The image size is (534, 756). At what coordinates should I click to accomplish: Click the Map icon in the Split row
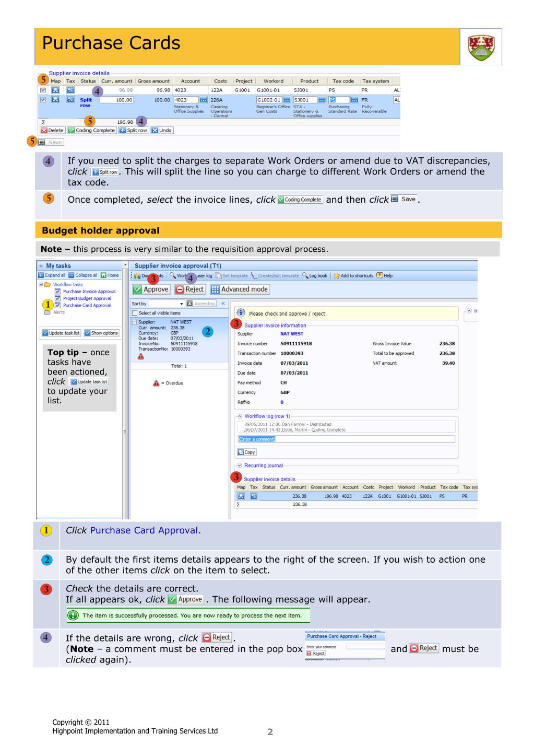point(55,99)
